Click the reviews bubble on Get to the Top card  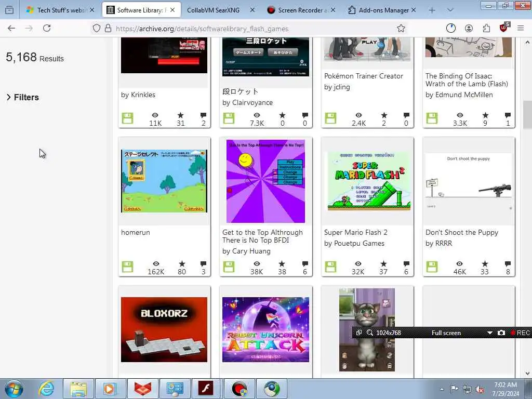pos(304,263)
